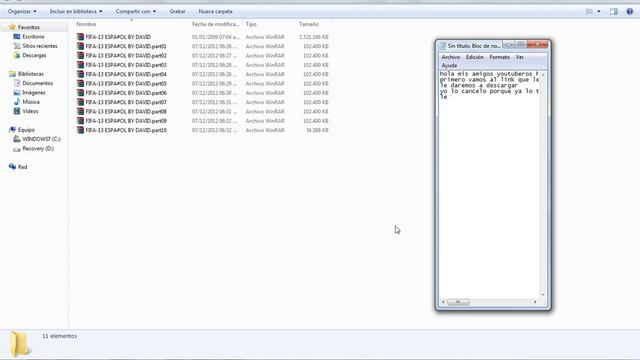Sort by Nombre column header
This screenshot has width=640, height=360.
tap(86, 24)
